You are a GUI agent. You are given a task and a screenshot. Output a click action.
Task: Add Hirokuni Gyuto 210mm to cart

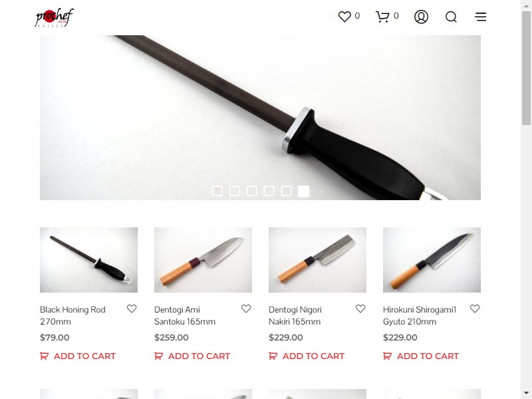pos(421,356)
